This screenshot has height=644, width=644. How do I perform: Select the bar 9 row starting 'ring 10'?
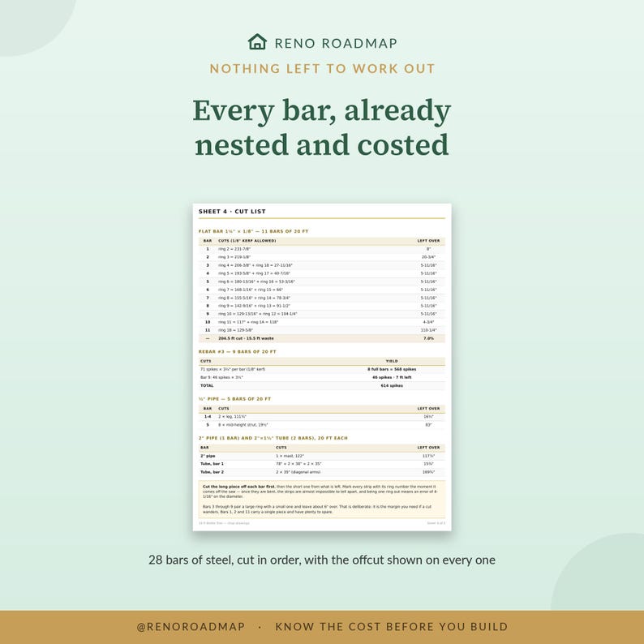tap(322, 314)
